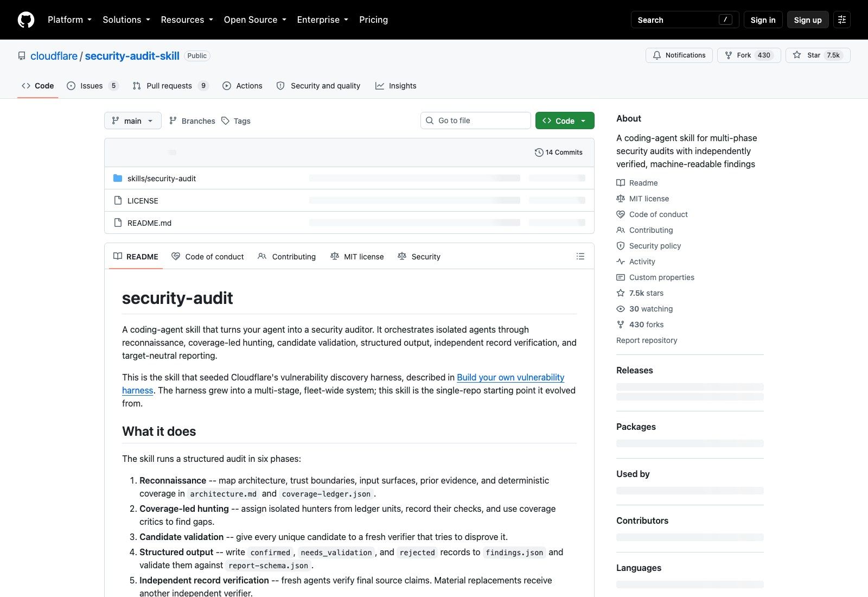
Task: Go to the GitHub home logo
Action: click(26, 20)
